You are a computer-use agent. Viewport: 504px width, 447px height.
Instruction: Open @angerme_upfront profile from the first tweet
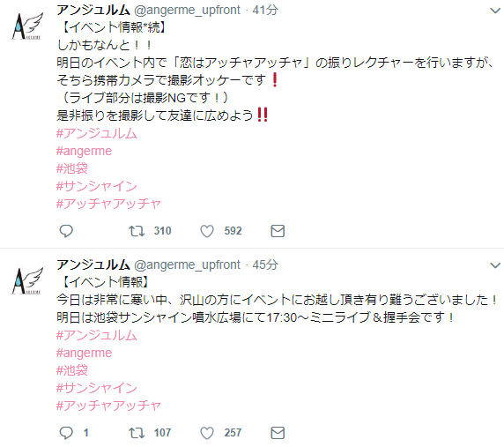point(187,11)
